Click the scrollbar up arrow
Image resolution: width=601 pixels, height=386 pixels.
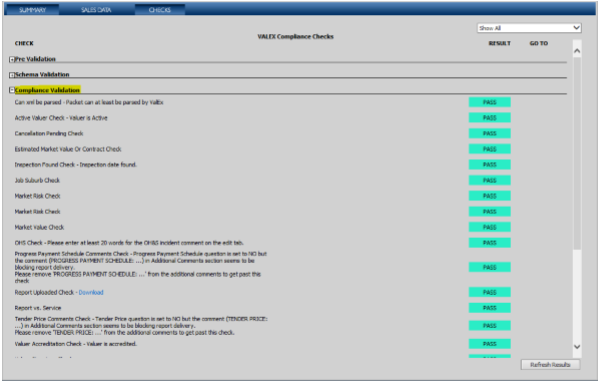click(577, 51)
